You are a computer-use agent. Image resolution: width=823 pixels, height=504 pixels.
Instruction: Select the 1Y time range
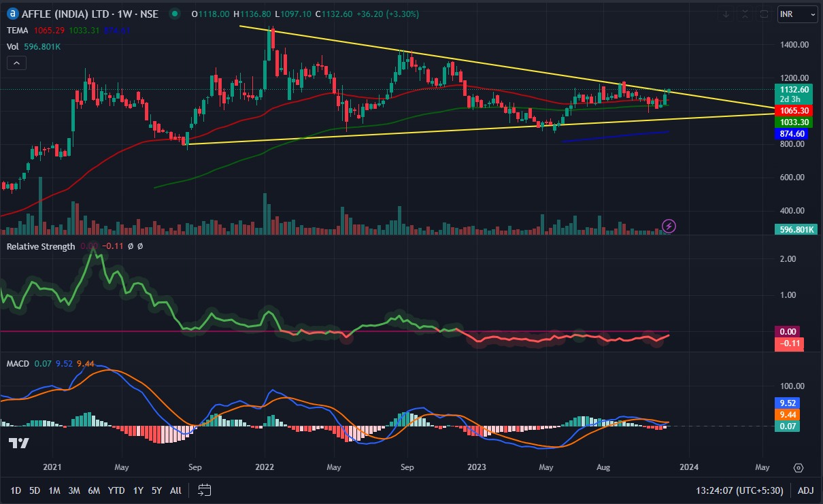[138, 490]
